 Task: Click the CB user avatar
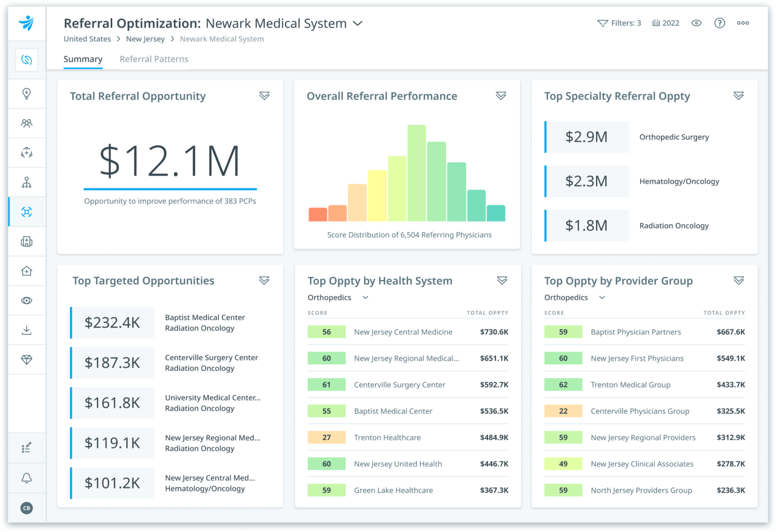pyautogui.click(x=27, y=508)
